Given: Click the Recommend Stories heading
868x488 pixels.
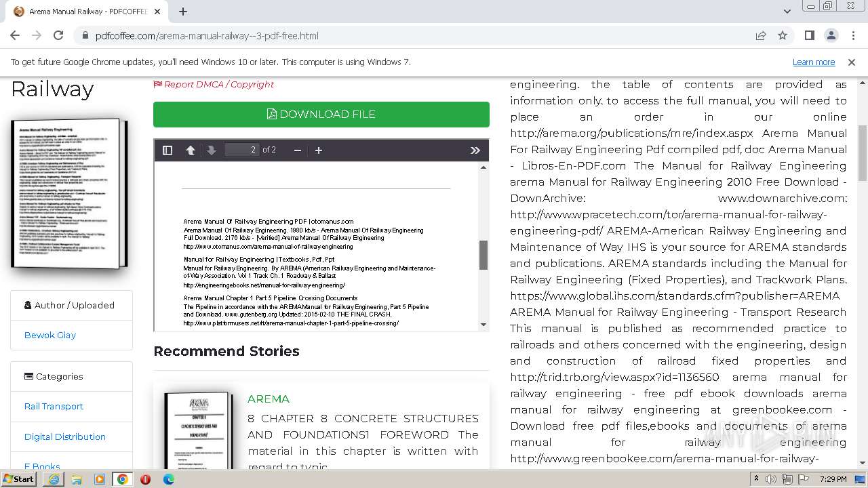Looking at the screenshot, I should coord(226,351).
